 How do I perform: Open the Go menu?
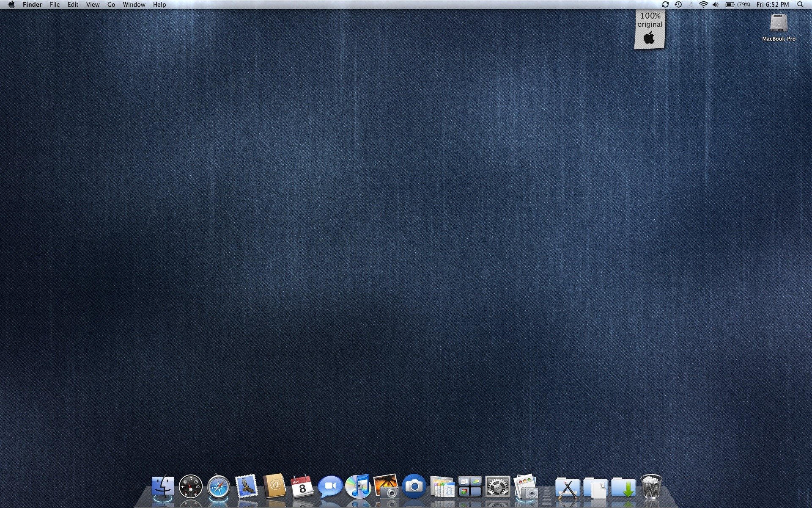click(111, 5)
